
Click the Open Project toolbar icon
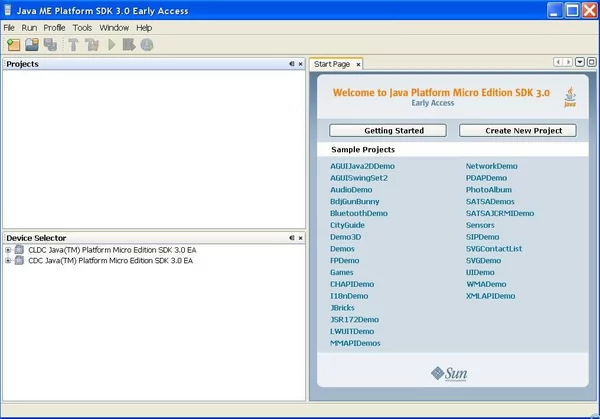pos(32,45)
